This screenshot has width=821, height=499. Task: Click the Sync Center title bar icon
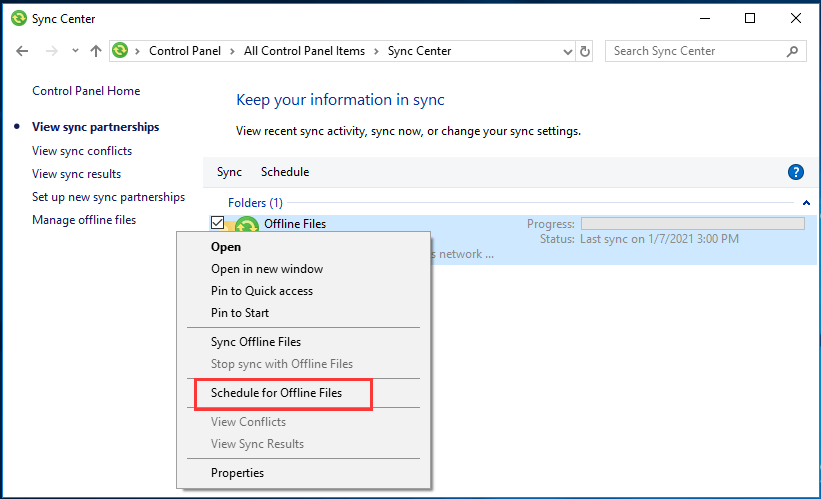click(18, 18)
